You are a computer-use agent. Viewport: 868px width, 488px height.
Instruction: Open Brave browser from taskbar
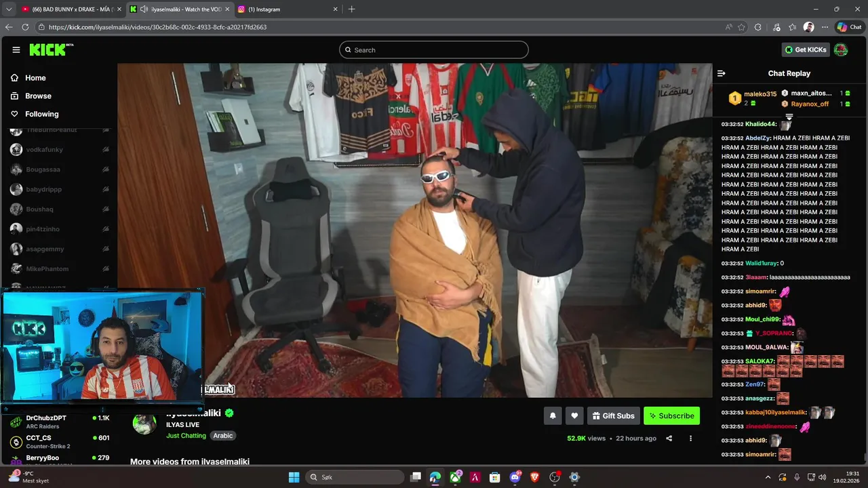pyautogui.click(x=534, y=477)
